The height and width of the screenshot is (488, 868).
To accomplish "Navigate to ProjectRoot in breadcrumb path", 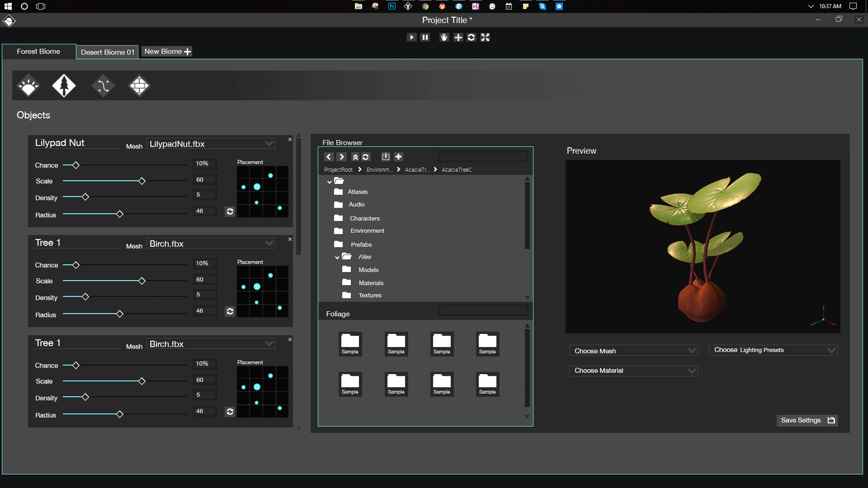I will pyautogui.click(x=338, y=170).
